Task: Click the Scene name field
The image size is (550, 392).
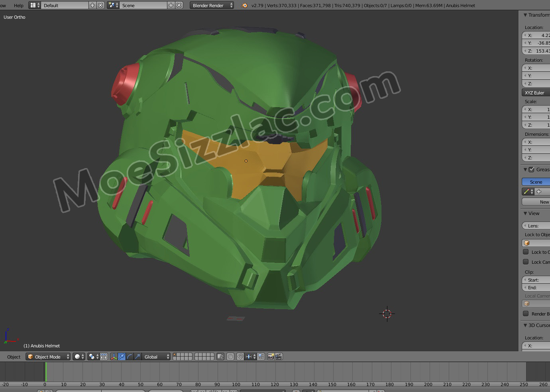Action: click(143, 5)
